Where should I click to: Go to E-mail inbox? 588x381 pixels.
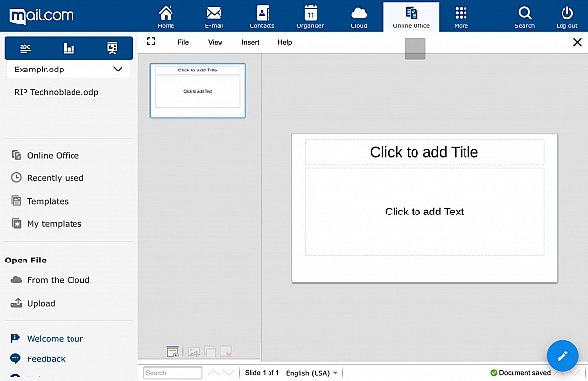coord(214,17)
